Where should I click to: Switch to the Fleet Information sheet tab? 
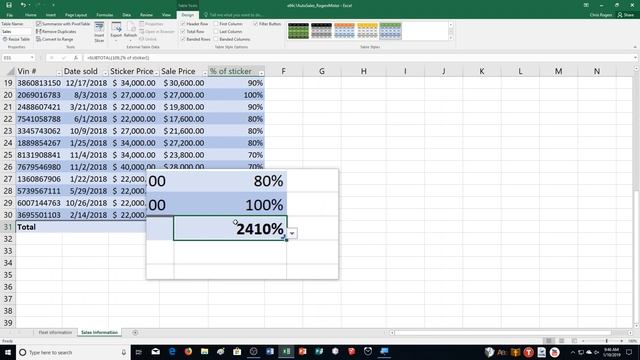pyautogui.click(x=55, y=333)
